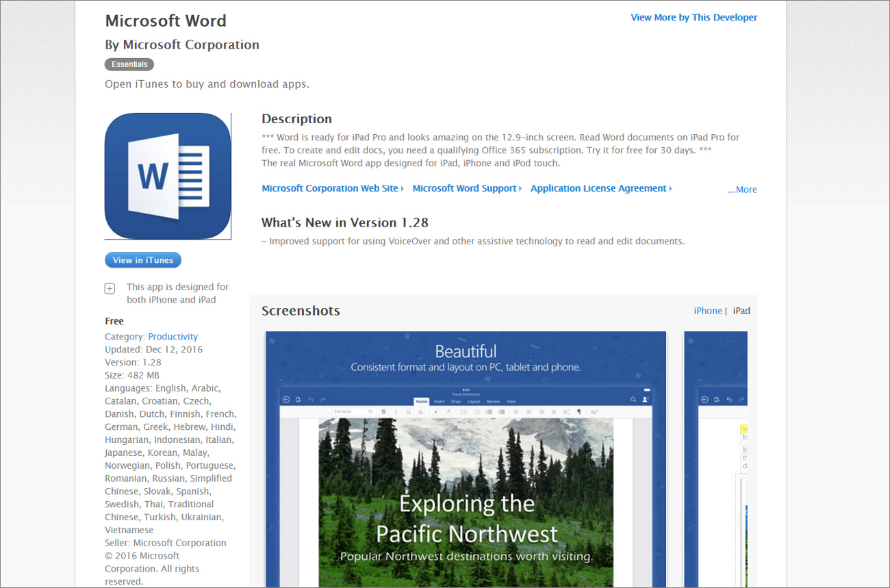890x588 pixels.
Task: Click the 'Description' heading
Action: 296,119
